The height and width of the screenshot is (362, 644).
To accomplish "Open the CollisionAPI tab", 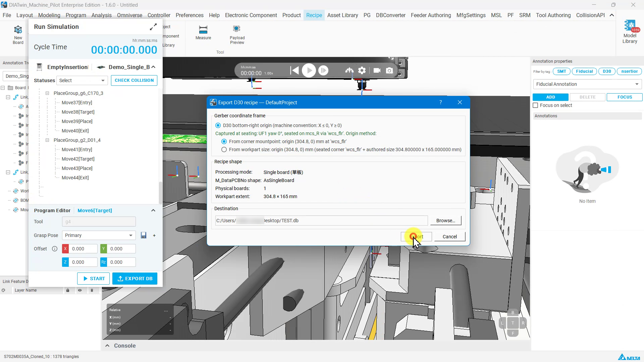I will click(591, 15).
